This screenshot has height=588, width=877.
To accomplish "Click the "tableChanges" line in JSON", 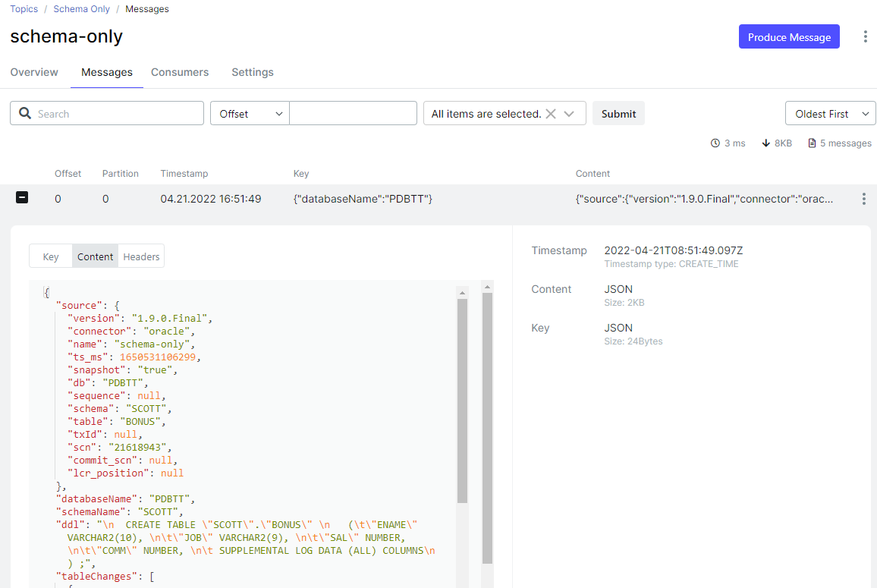I will coord(105,577).
